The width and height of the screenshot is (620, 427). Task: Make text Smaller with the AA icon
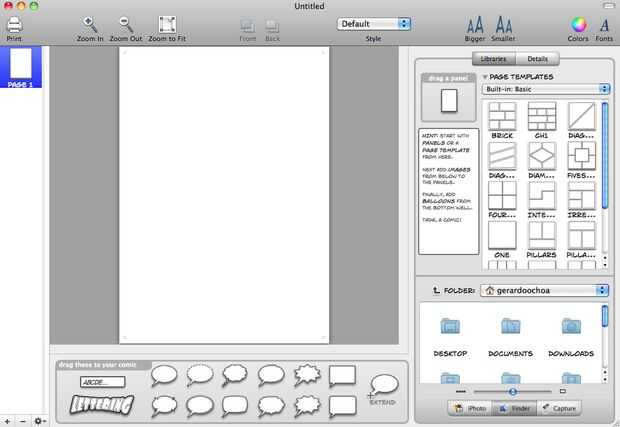click(x=503, y=25)
